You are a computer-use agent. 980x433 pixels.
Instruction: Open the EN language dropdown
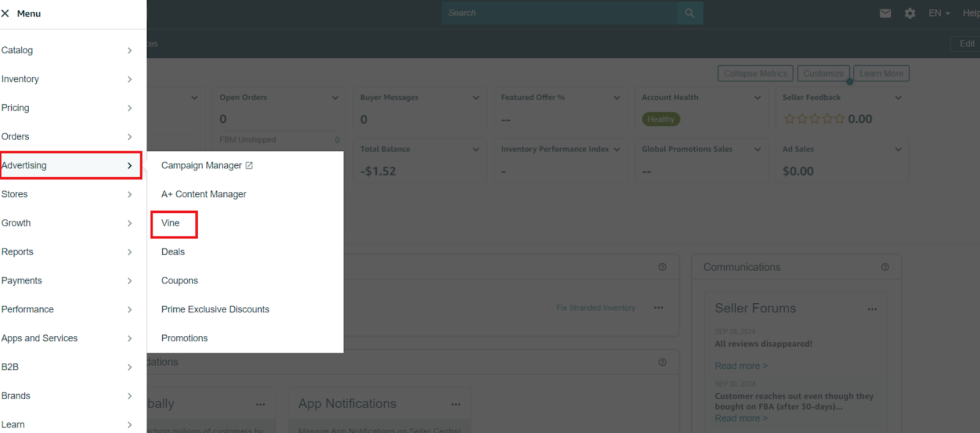939,13
